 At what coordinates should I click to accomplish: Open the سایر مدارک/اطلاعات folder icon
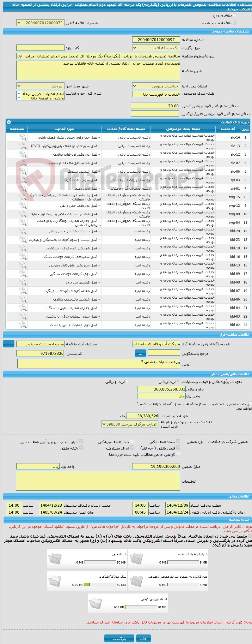click(55, 581)
